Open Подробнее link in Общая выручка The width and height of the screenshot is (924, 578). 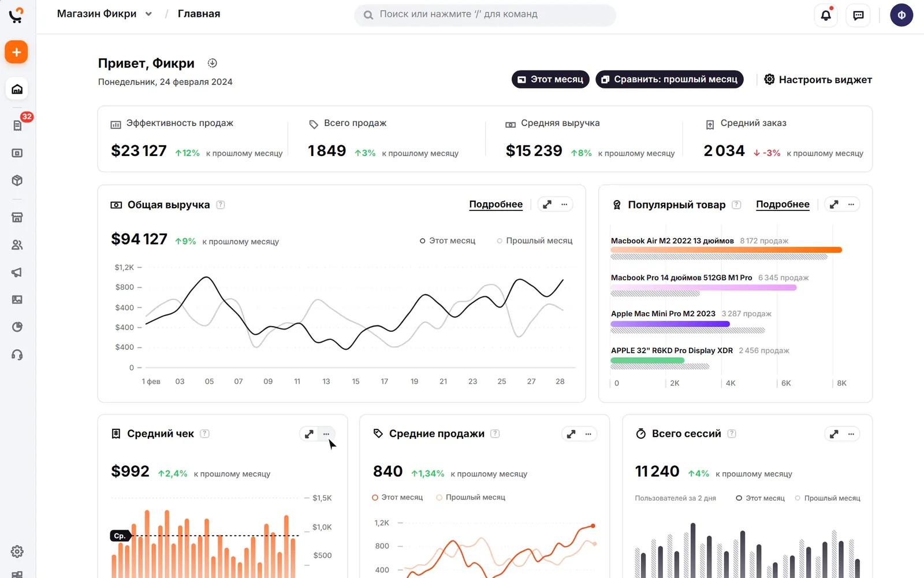(x=495, y=205)
